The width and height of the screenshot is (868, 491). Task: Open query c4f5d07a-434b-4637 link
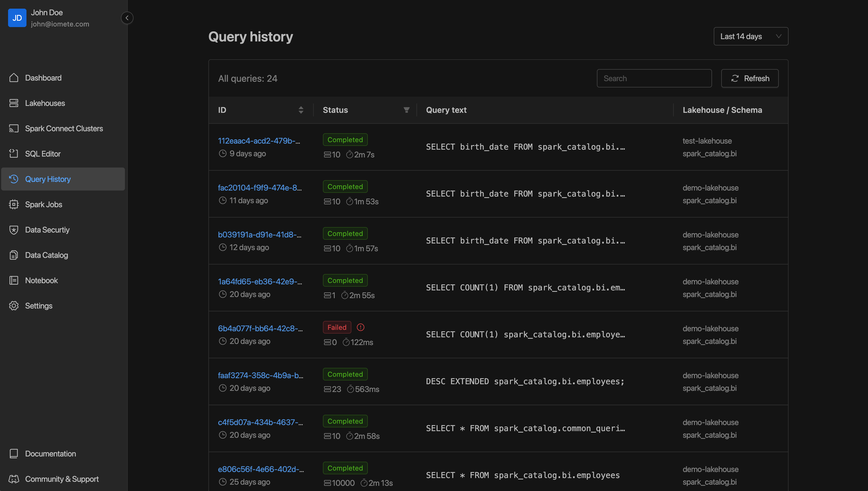click(260, 422)
